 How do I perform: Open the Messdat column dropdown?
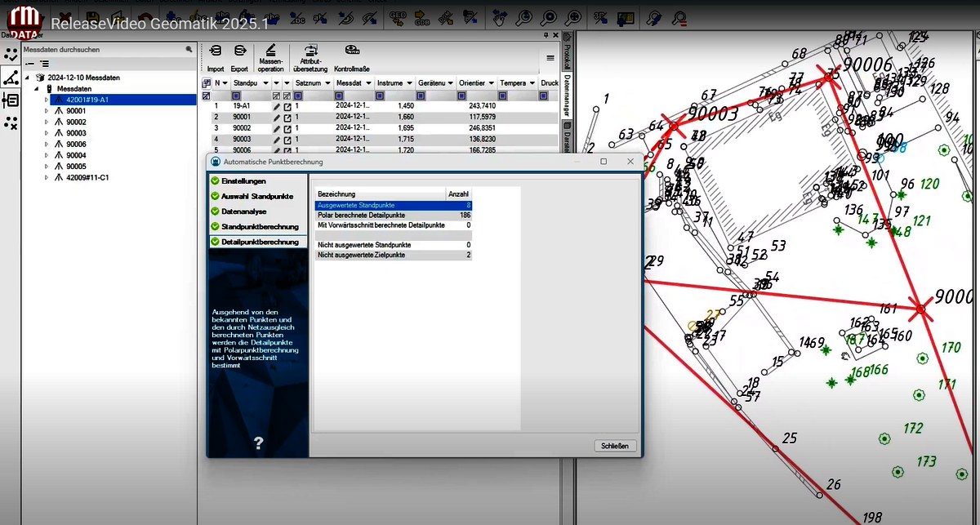pyautogui.click(x=368, y=83)
